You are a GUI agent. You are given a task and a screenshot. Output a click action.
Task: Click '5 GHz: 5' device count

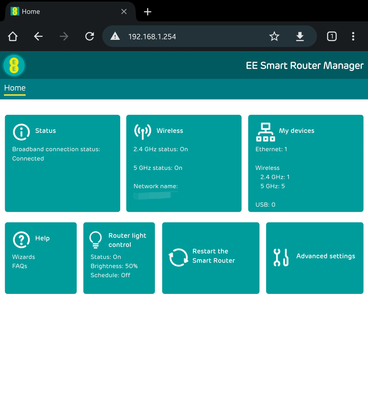tap(273, 186)
